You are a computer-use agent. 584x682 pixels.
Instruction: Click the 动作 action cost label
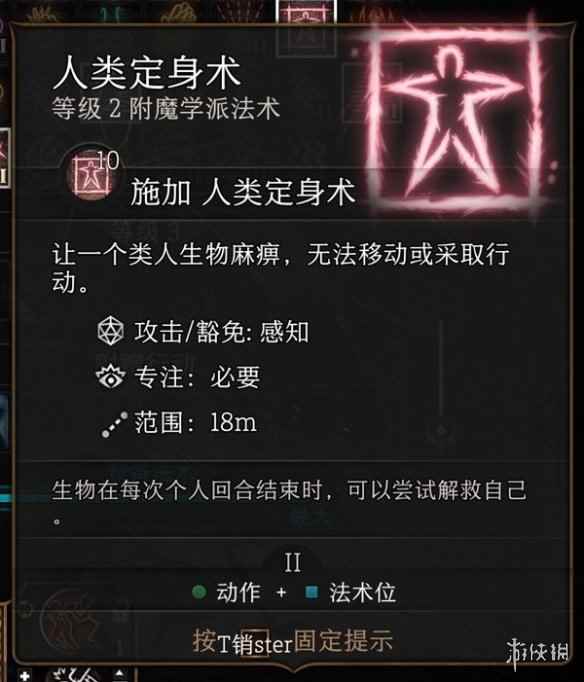[x=239, y=592]
